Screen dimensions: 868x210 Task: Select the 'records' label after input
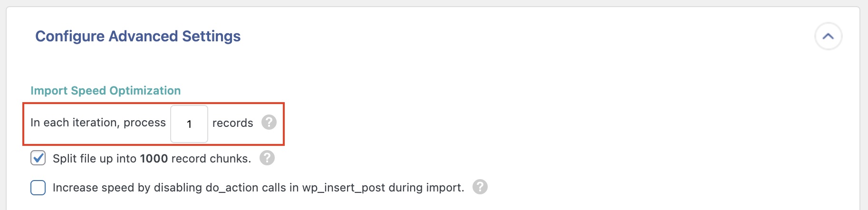(x=232, y=123)
